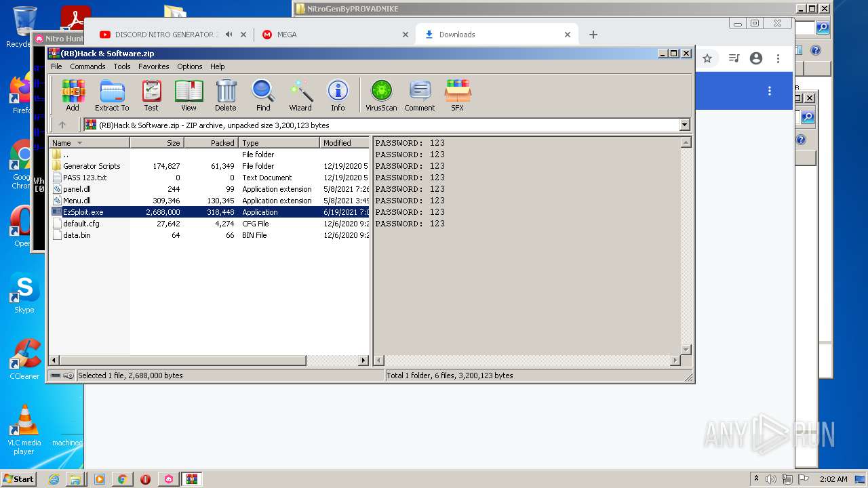Open Downloads page more actions menu
This screenshot has width=868, height=488.
(770, 91)
